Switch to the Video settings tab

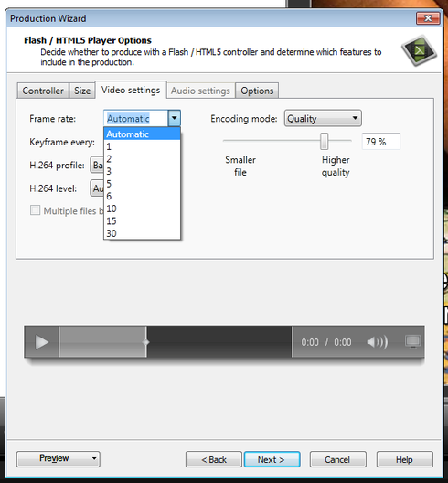pyautogui.click(x=131, y=90)
